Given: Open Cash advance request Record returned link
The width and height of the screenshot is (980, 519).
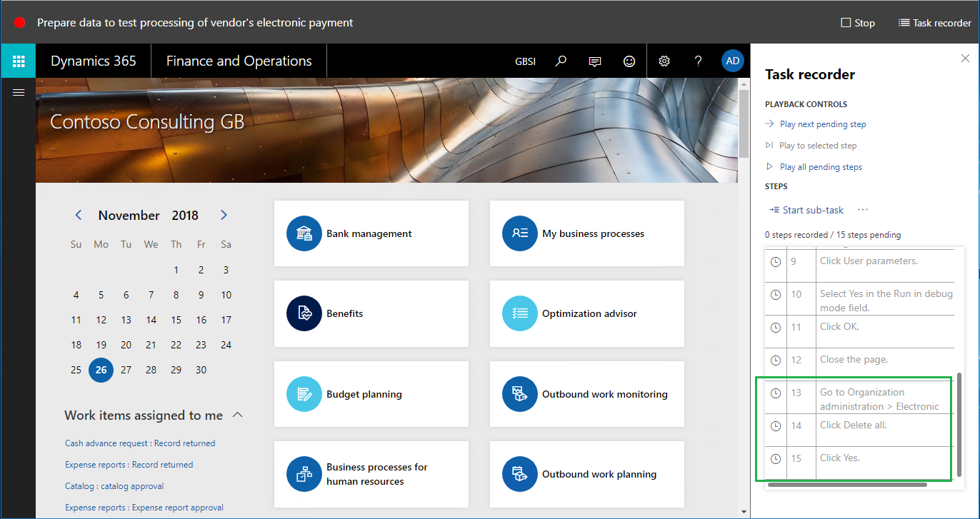Looking at the screenshot, I should coord(140,443).
